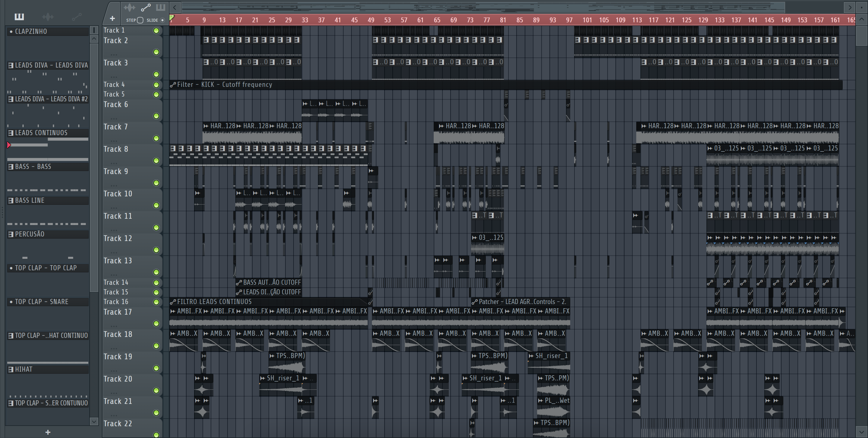Select the LEADS CONTINUOS pattern
Screen dimensions: 868x438
pos(48,132)
